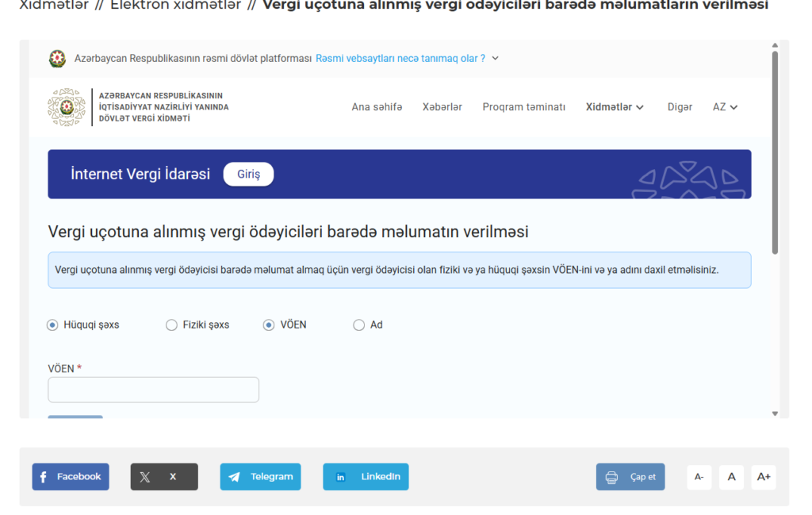Increase font size with A+ button
The width and height of the screenshot is (812, 515).
(x=764, y=477)
